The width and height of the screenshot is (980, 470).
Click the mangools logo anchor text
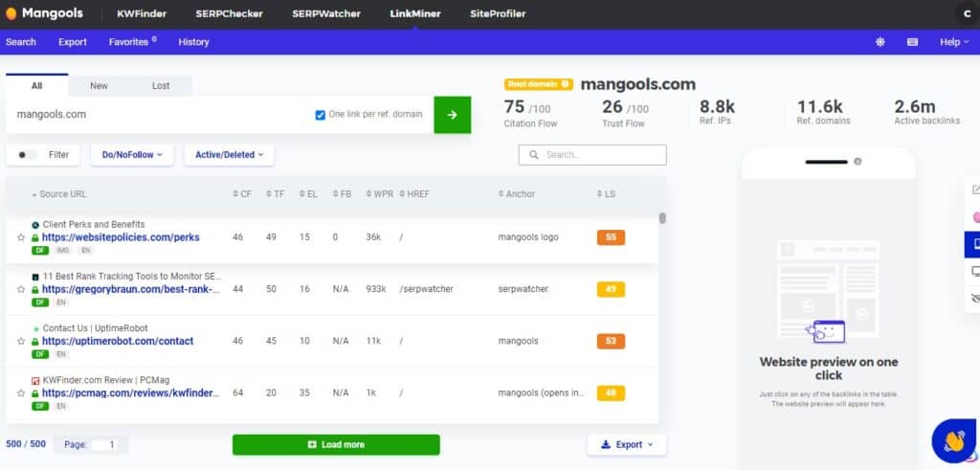528,237
